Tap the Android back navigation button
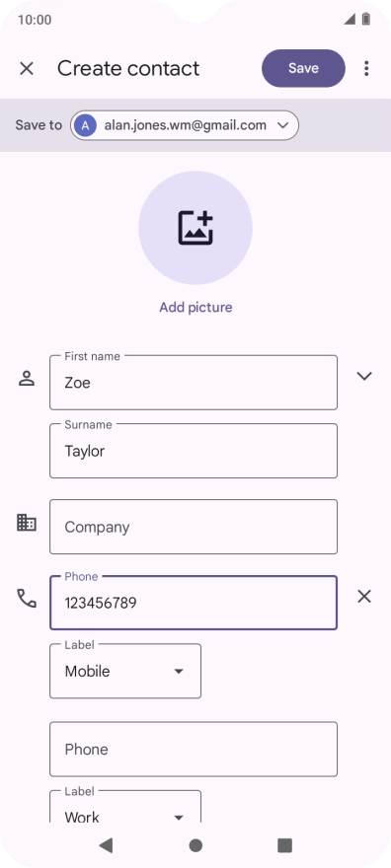The height and width of the screenshot is (868, 391). 106,844
